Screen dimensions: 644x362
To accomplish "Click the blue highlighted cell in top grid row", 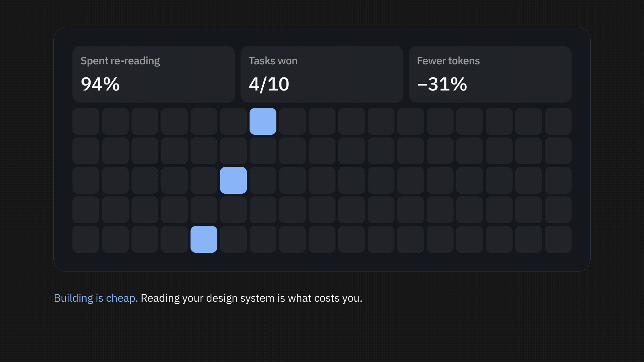I will 263,121.
